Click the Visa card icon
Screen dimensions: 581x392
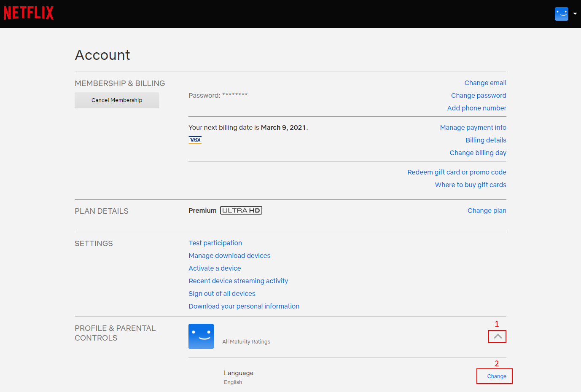coord(195,140)
